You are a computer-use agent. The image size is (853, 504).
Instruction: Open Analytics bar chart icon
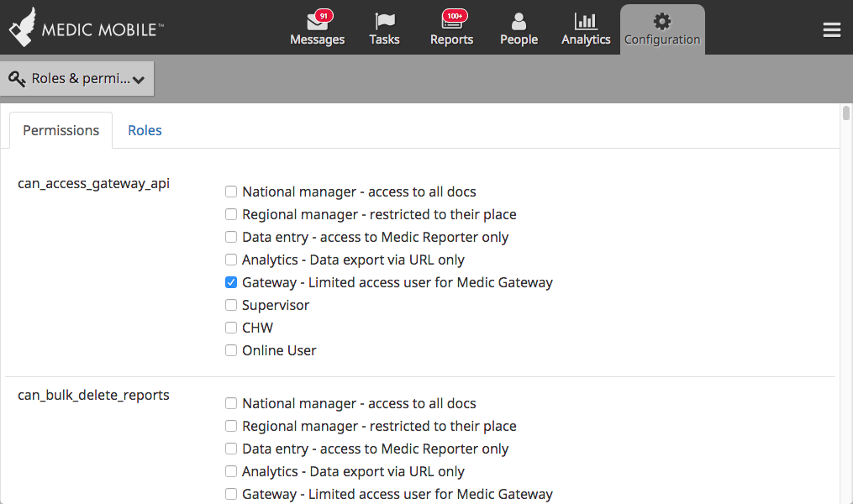(x=586, y=22)
